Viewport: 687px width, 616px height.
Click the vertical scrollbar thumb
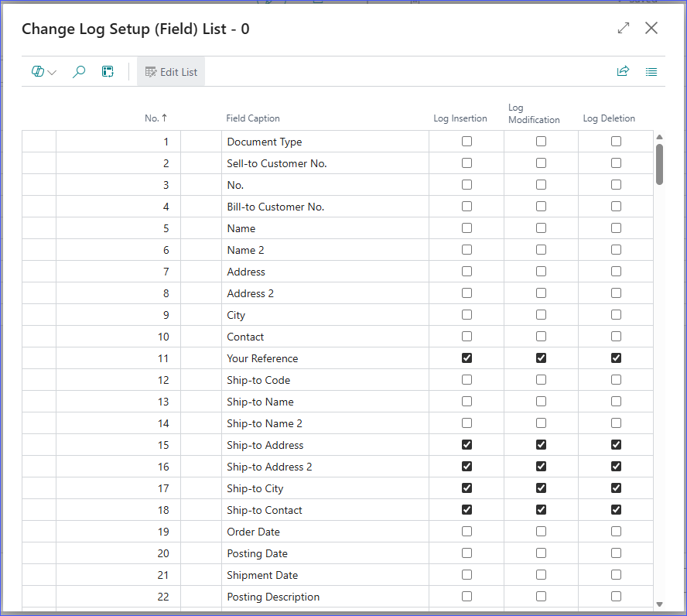pyautogui.click(x=659, y=164)
